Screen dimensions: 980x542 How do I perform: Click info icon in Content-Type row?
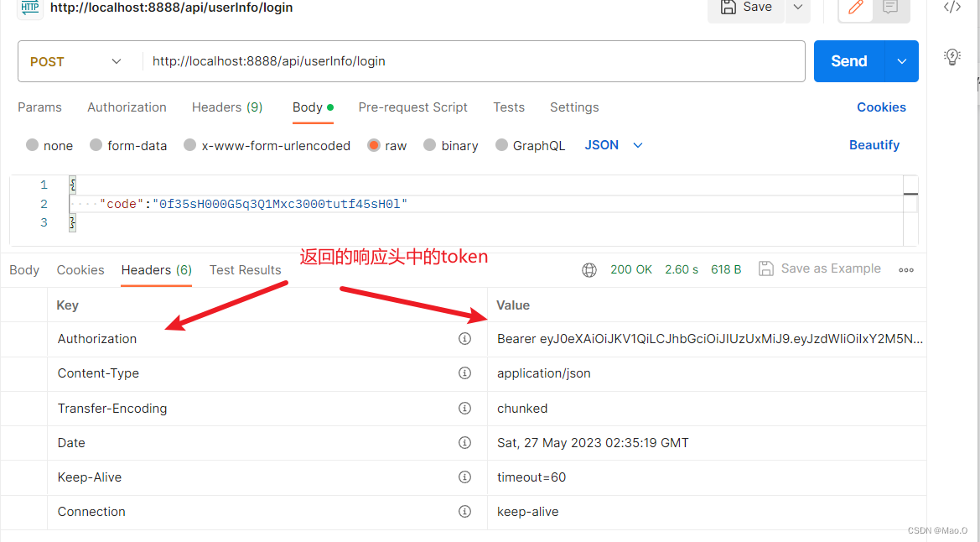(464, 373)
